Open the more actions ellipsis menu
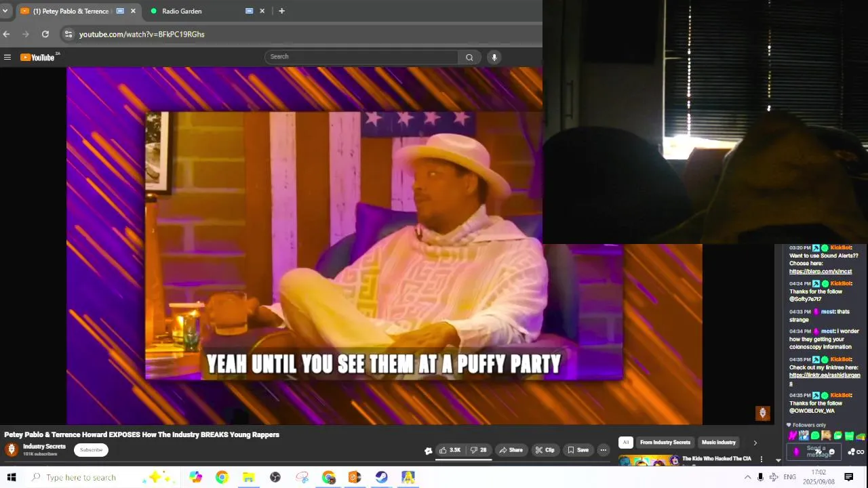Image resolution: width=868 pixels, height=488 pixels. tap(603, 450)
